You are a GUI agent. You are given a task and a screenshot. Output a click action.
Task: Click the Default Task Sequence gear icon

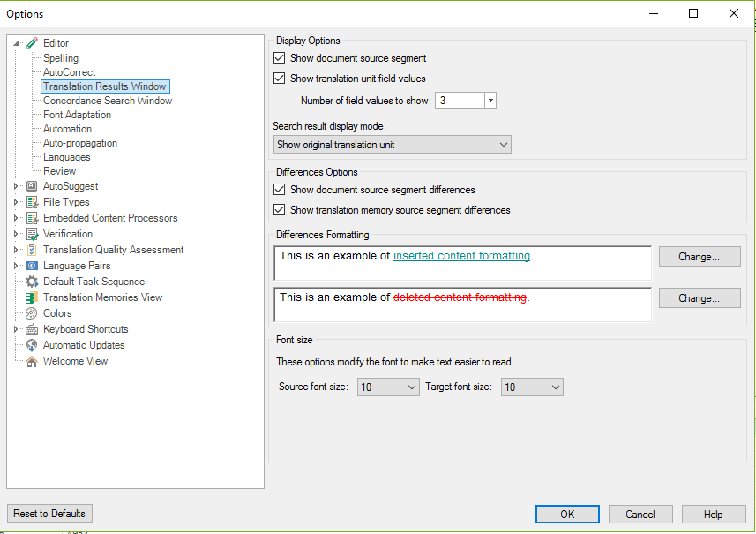(32, 282)
